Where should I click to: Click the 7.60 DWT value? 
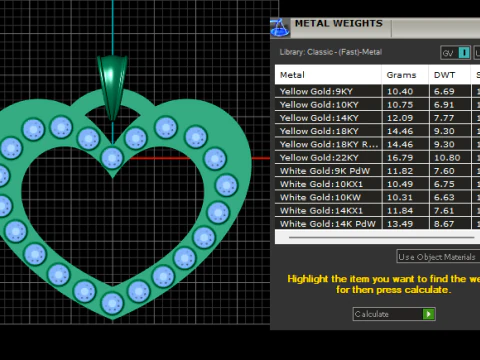point(444,171)
